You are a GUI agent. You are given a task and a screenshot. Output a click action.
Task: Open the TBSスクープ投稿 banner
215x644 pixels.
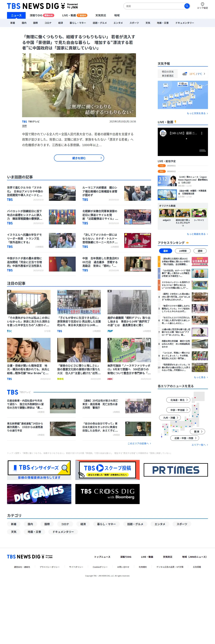click(x=107, y=470)
